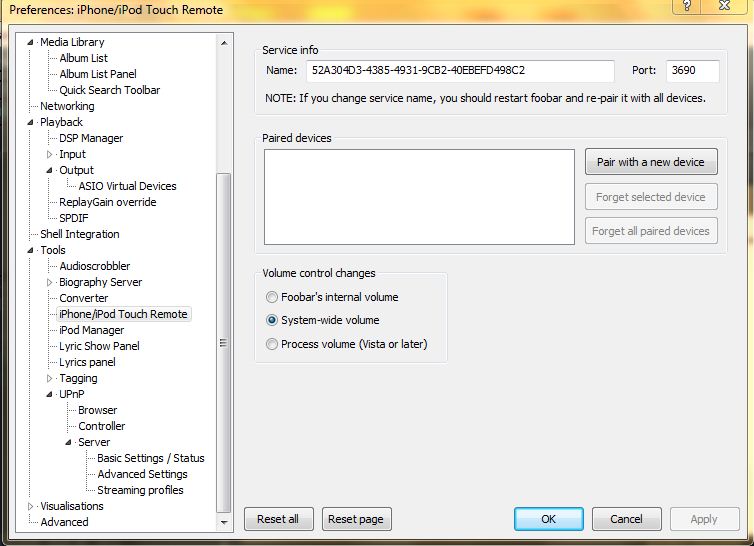Screen dimensions: 754x546
Task: Open the Lyrics panel page
Action: (88, 362)
